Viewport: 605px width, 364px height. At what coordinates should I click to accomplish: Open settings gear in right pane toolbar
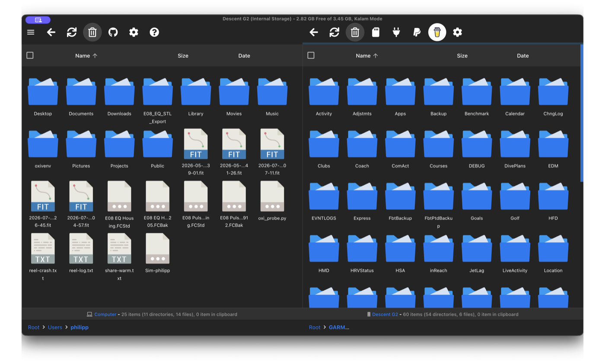[458, 32]
